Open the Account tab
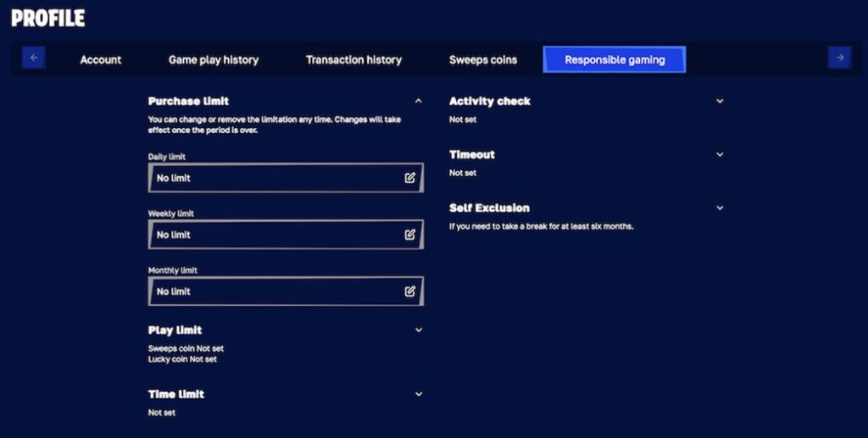868x438 pixels. pos(101,60)
